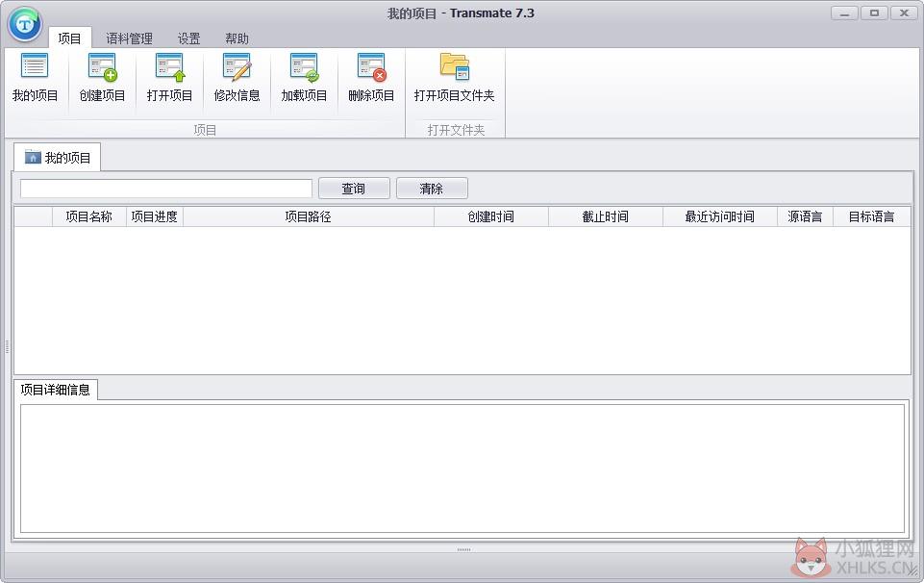Select the 我的项目 document tab
This screenshot has height=583, width=924.
(57, 158)
